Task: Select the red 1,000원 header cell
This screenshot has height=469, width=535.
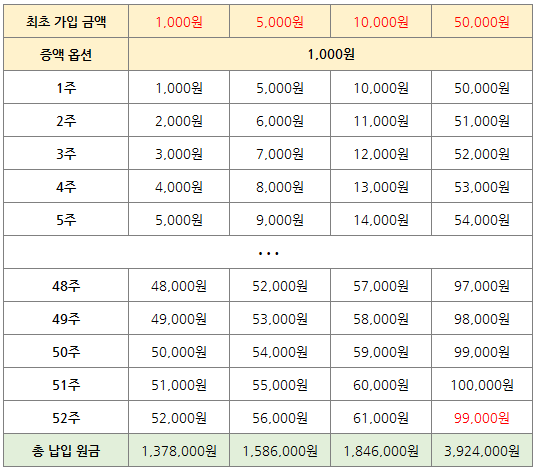Action: tap(179, 21)
